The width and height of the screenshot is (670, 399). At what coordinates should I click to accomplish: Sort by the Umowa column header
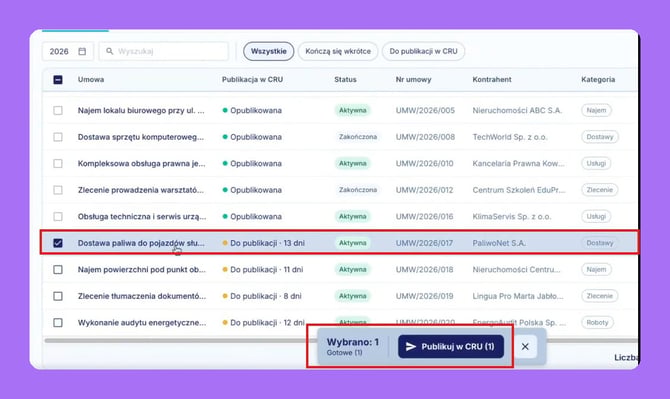point(91,79)
